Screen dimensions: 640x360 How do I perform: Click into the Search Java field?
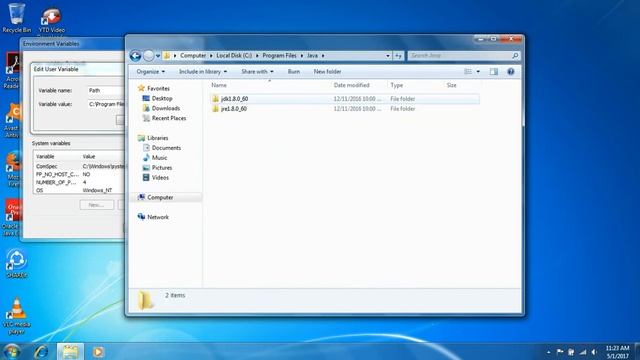[x=459, y=56]
